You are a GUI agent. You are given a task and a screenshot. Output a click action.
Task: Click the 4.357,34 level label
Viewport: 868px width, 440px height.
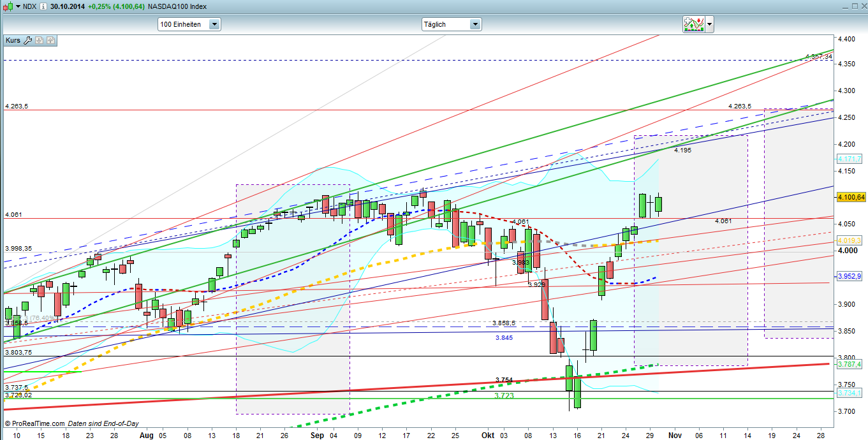click(x=818, y=57)
